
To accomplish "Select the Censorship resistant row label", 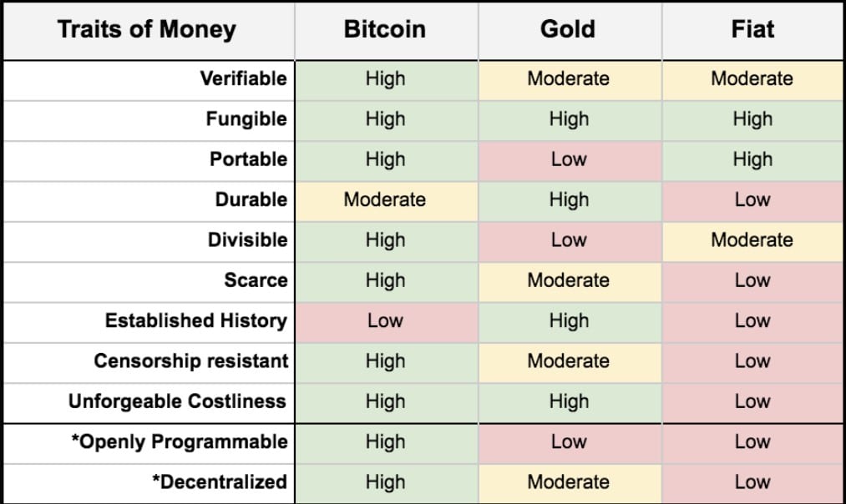I will (x=190, y=361).
